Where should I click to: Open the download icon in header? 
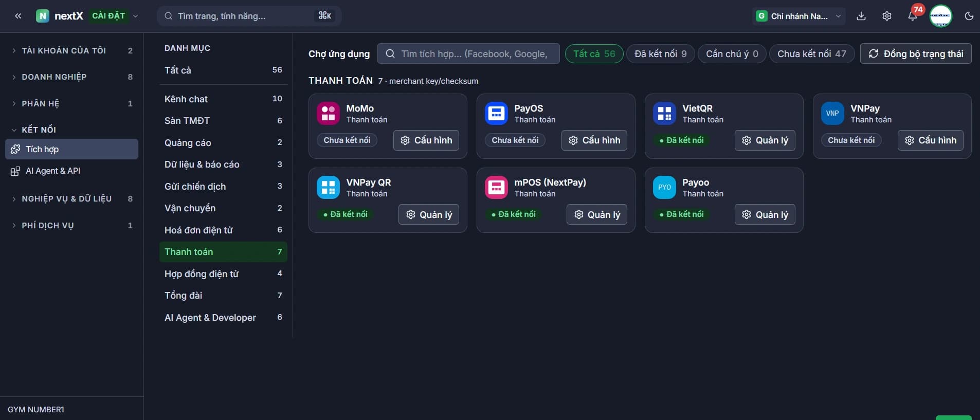coord(861,16)
